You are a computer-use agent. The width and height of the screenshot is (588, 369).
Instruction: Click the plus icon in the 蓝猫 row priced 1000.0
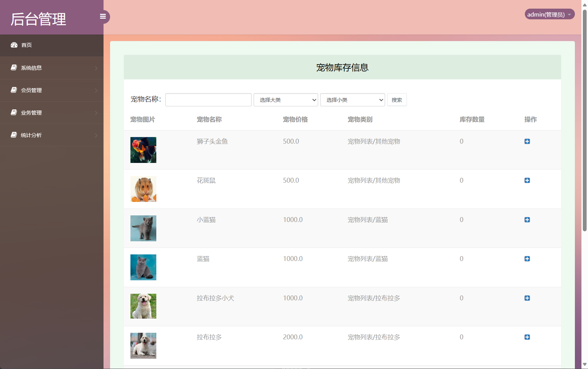[527, 259]
